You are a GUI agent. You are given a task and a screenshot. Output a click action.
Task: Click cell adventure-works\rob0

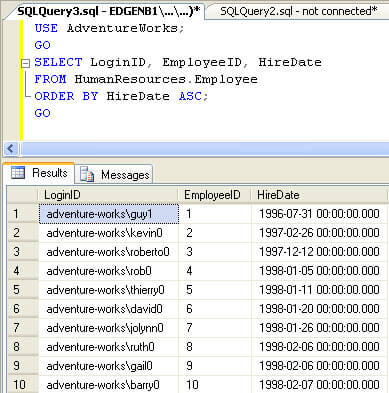coord(109,271)
